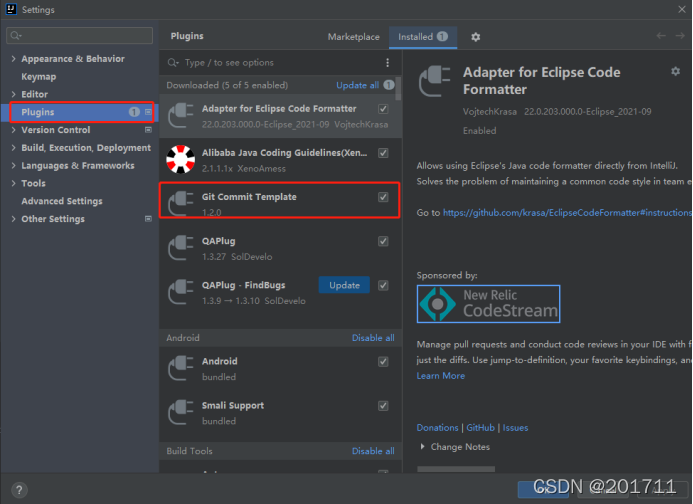Click Disable all for Build Tools group
This screenshot has width=693, height=504.
[373, 451]
